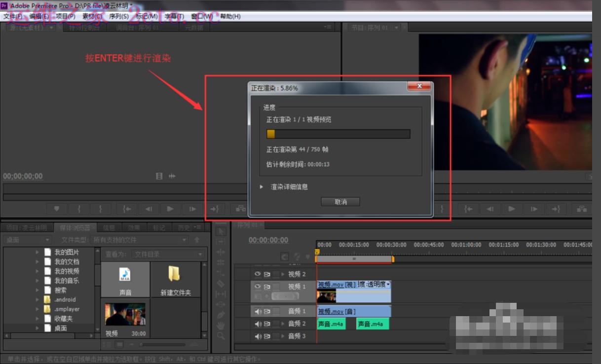Viewport: 601px width, 364px height.
Task: Click Step Forward in Source monitor
Action: click(x=192, y=209)
